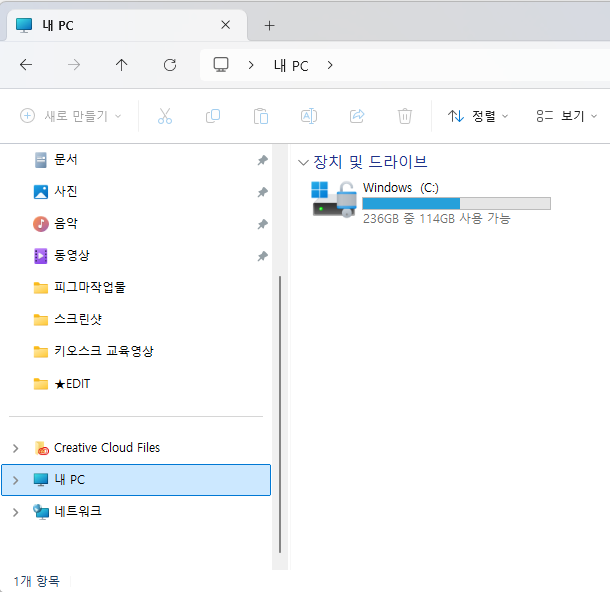The height and width of the screenshot is (592, 610).
Task: Toggle the pin beside 동영상
Action: tap(262, 256)
